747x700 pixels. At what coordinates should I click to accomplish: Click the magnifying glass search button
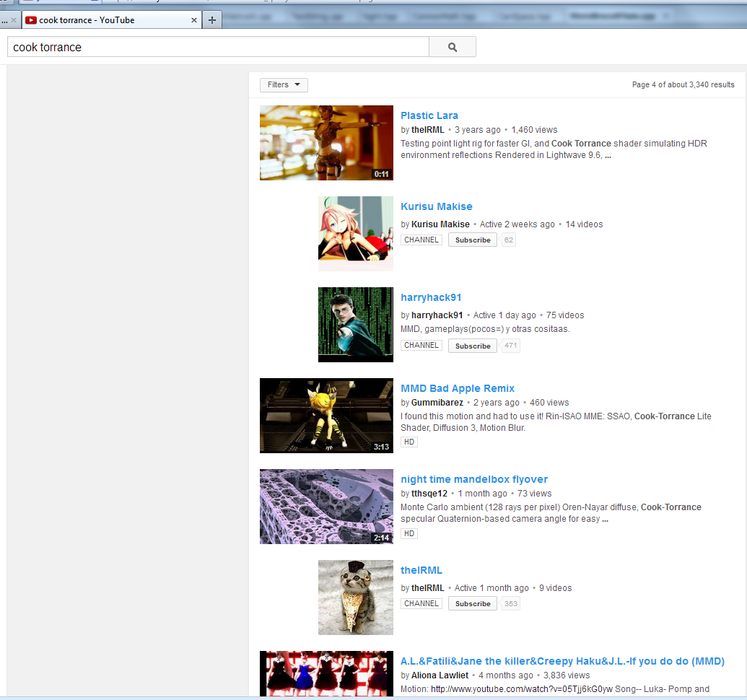pyautogui.click(x=453, y=47)
